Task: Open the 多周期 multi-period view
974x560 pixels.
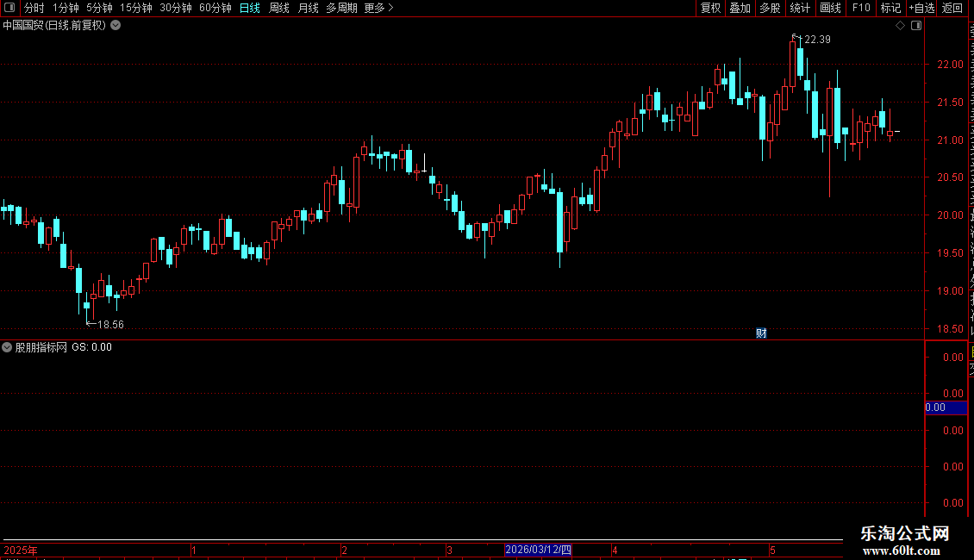Action: tap(341, 8)
